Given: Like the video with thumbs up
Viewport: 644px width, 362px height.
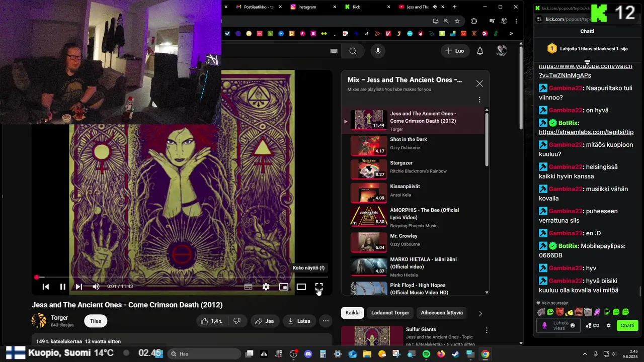Looking at the screenshot, I should 212,321.
